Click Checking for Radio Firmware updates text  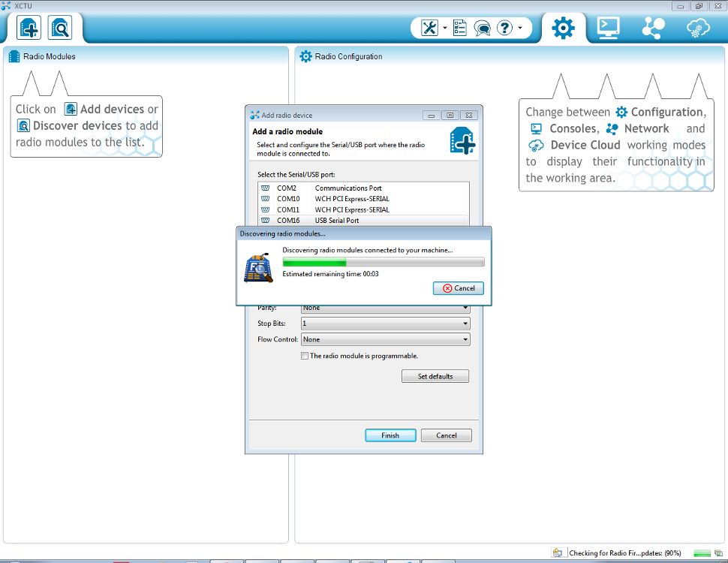[625, 552]
